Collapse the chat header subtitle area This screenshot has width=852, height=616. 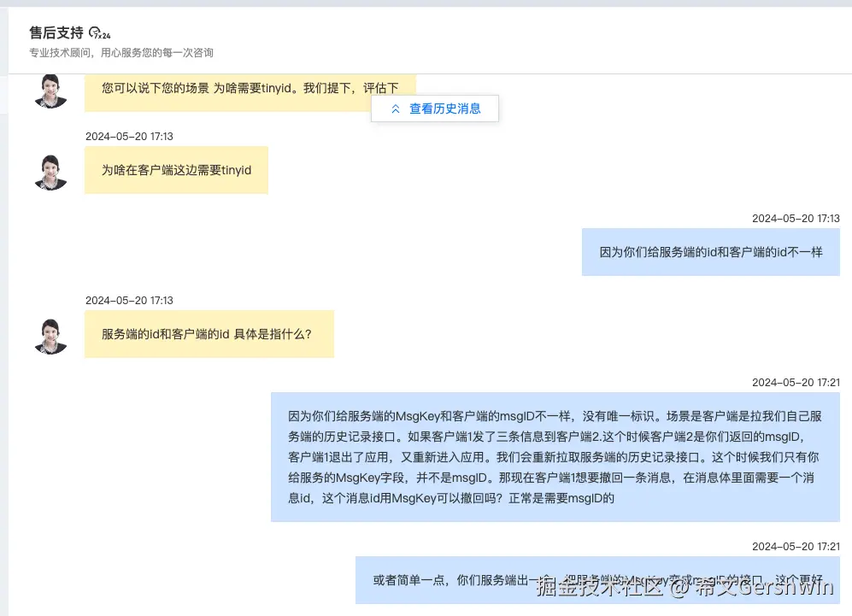coord(120,52)
